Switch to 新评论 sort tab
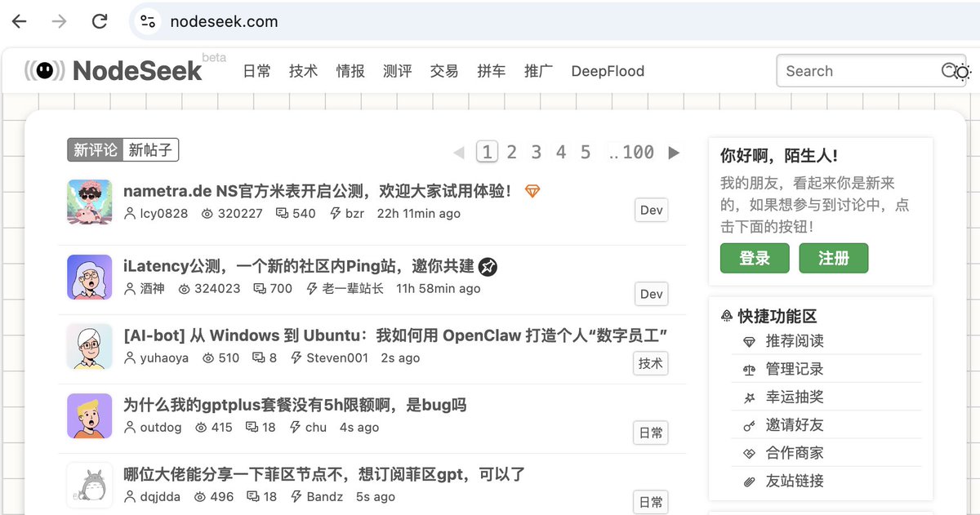 tap(96, 150)
